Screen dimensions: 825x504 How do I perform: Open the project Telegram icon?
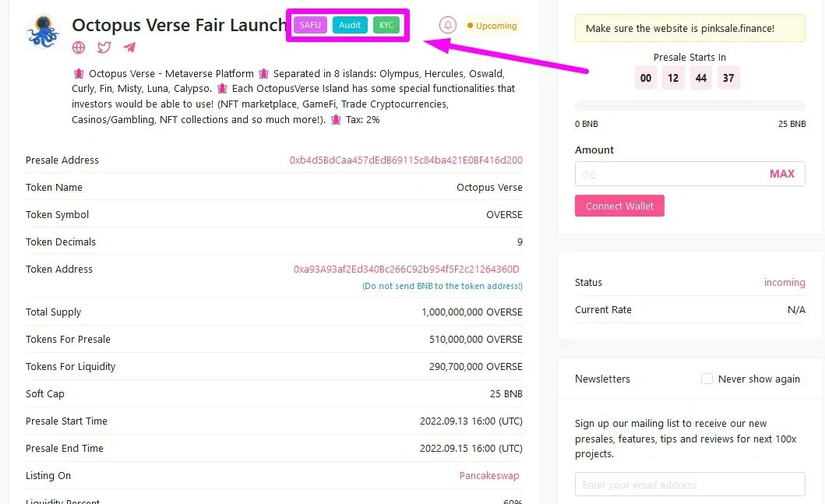(x=129, y=48)
